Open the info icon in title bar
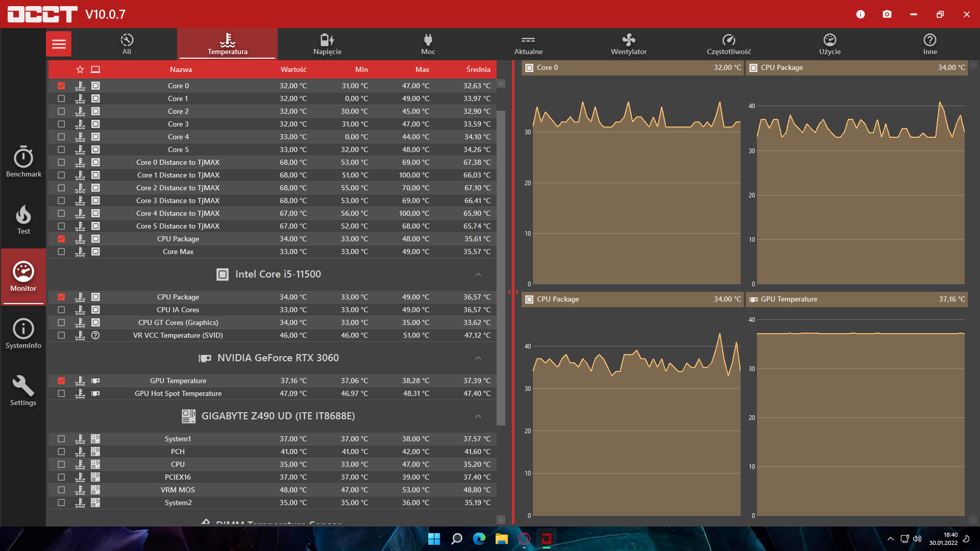Image resolution: width=980 pixels, height=551 pixels. [861, 14]
